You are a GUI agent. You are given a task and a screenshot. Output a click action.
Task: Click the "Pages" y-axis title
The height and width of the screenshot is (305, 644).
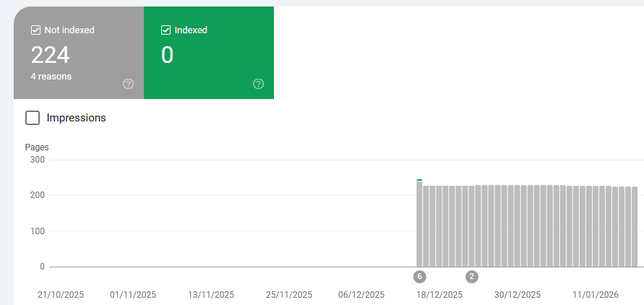(37, 147)
